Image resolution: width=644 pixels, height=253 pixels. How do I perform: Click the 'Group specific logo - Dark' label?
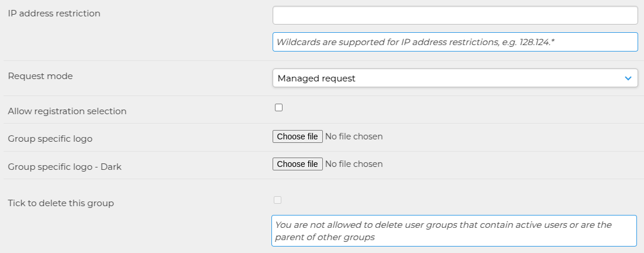64,166
